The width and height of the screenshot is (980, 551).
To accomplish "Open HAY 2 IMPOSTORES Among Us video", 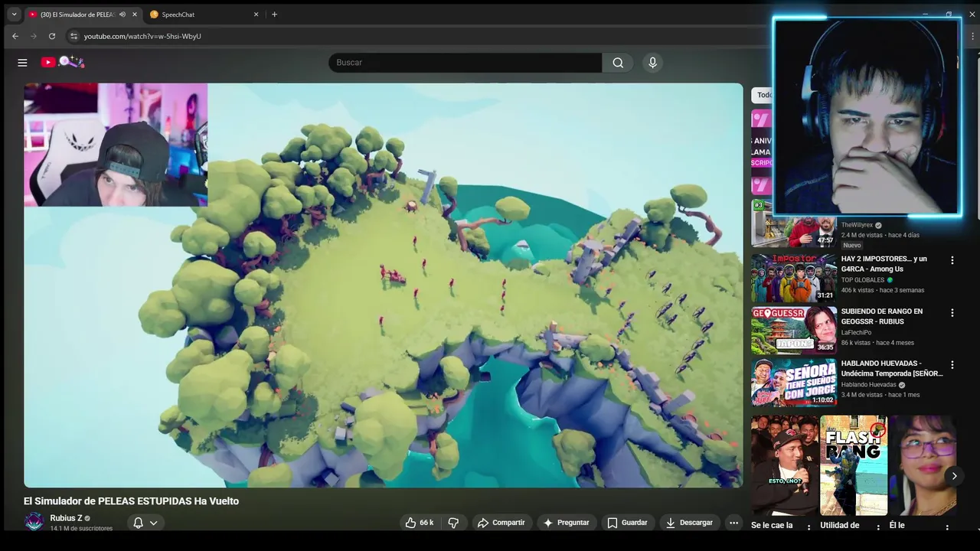I will coord(884,264).
